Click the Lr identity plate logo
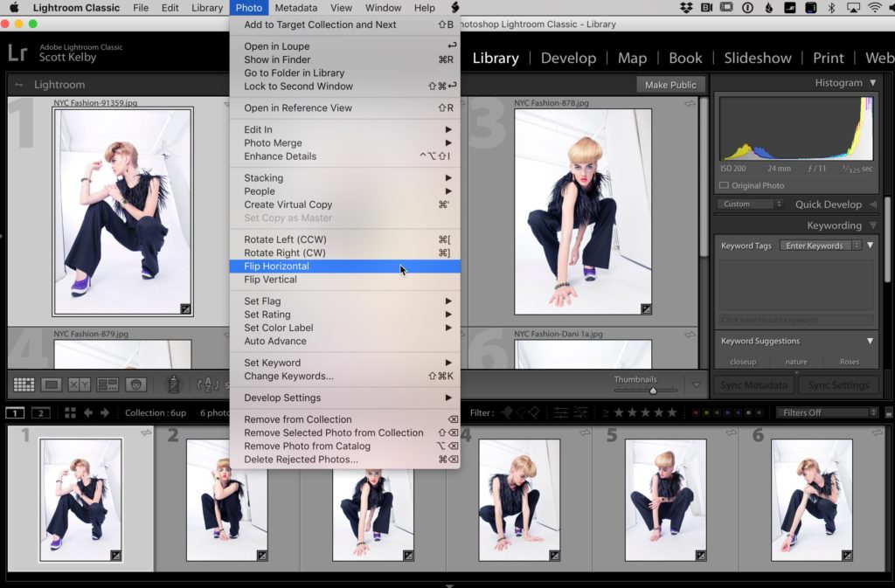The height and width of the screenshot is (588, 895). pyautogui.click(x=17, y=52)
